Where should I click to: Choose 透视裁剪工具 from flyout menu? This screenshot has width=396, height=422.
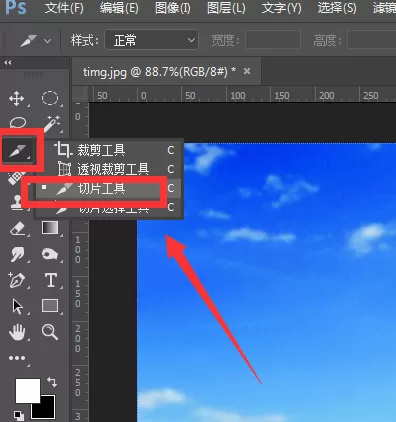pyautogui.click(x=108, y=169)
